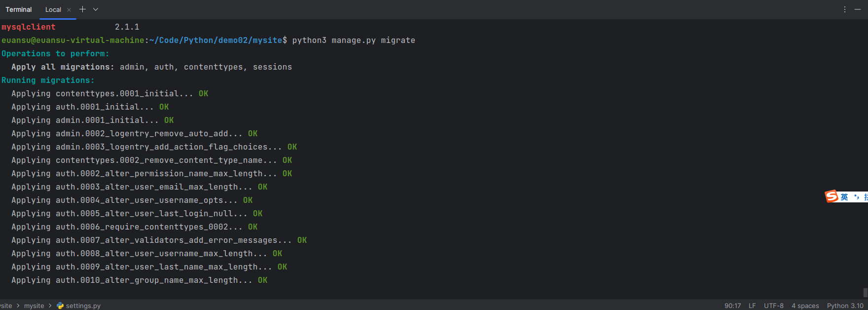
Task: Expand the terminal session dropdown chevron
Action: pyautogui.click(x=96, y=9)
